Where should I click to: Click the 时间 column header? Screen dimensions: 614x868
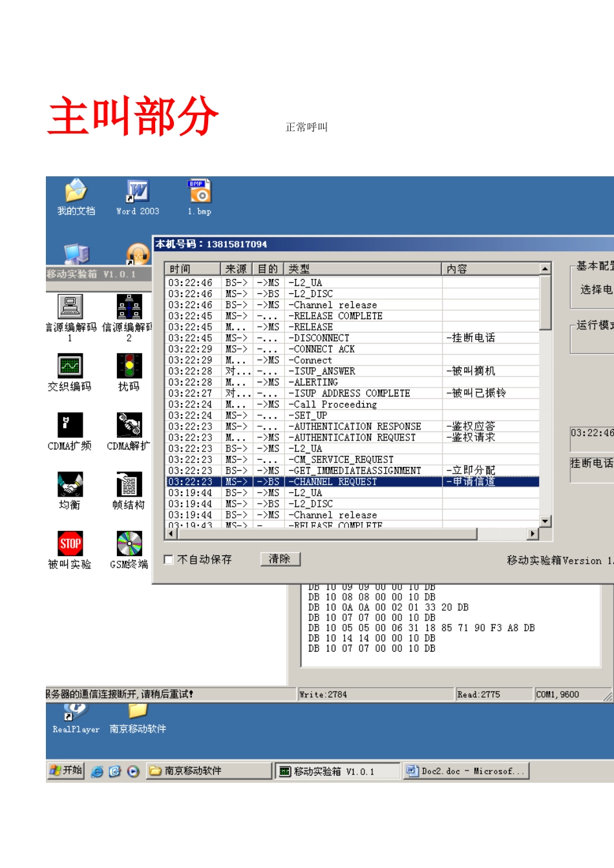coord(193,269)
